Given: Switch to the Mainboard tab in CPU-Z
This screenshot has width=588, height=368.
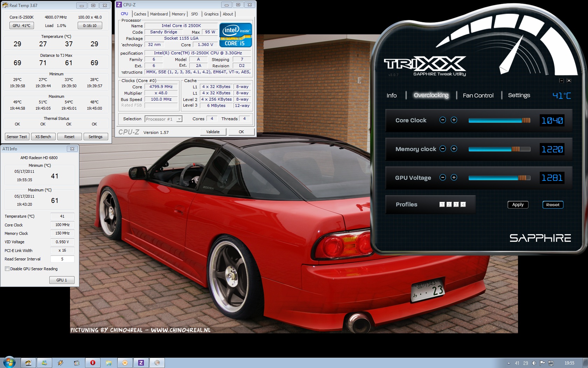Looking at the screenshot, I should pyautogui.click(x=159, y=14).
